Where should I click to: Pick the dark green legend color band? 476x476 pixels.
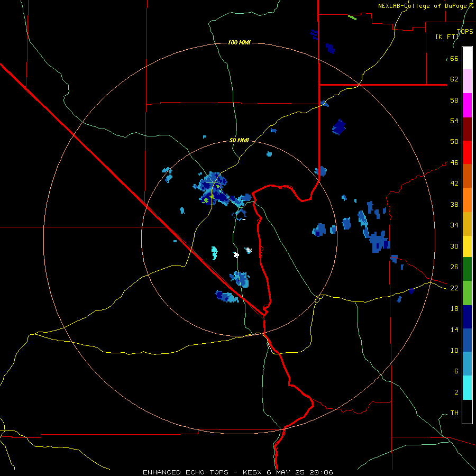click(467, 269)
